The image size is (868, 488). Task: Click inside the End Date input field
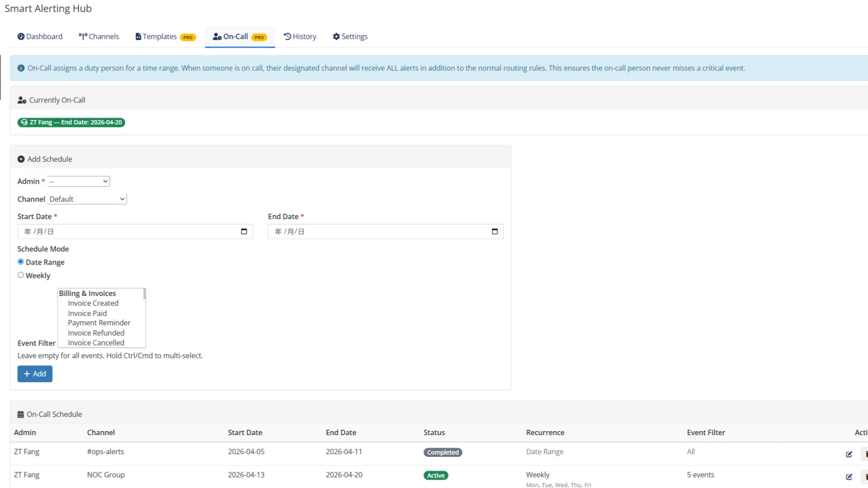tap(362, 231)
